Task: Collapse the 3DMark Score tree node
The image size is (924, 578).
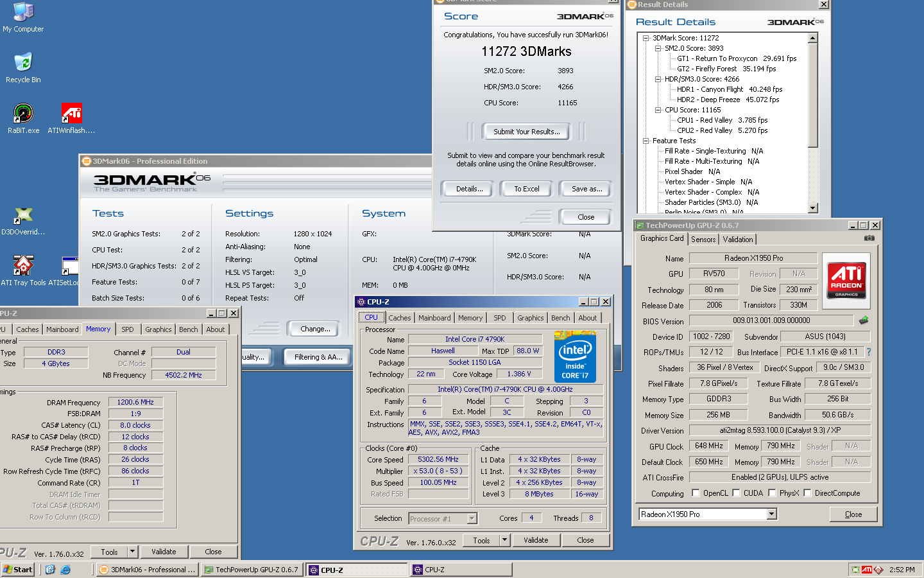Action: tap(646, 38)
